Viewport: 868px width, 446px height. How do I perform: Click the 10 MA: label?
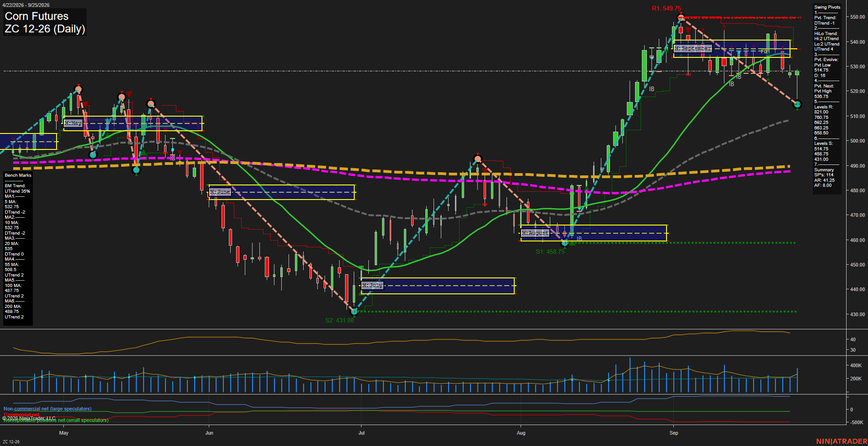coord(11,223)
